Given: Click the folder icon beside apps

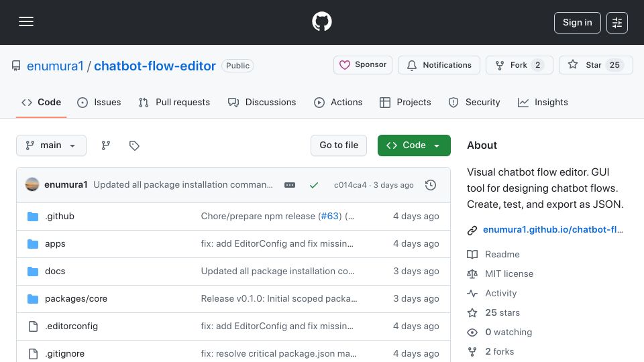Looking at the screenshot, I should point(33,244).
